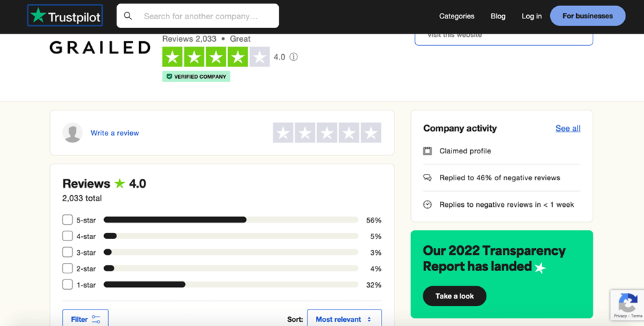Click the 'Claimed profile' text
This screenshot has width=644, height=326.
coord(465,151)
